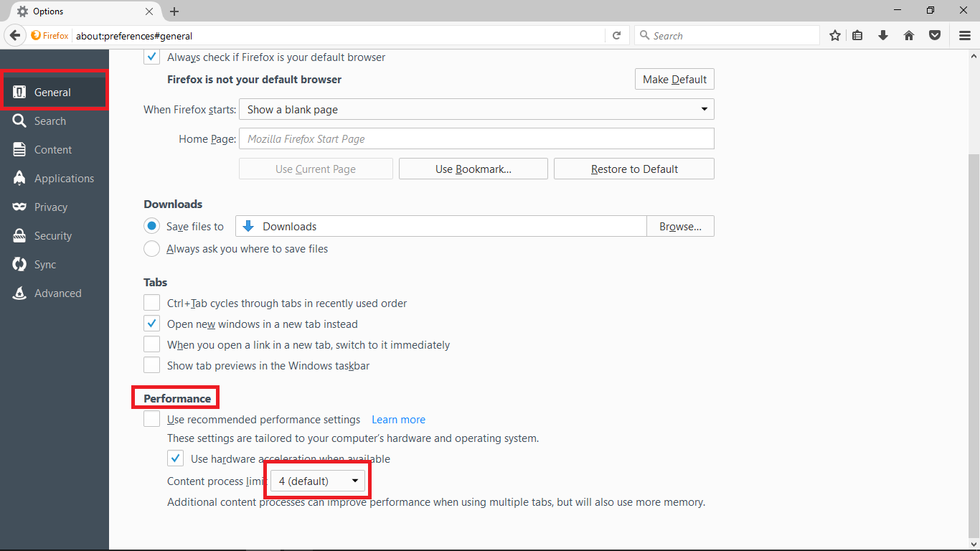This screenshot has width=980, height=551.
Task: Open the hamburger menu icon
Action: (965, 35)
